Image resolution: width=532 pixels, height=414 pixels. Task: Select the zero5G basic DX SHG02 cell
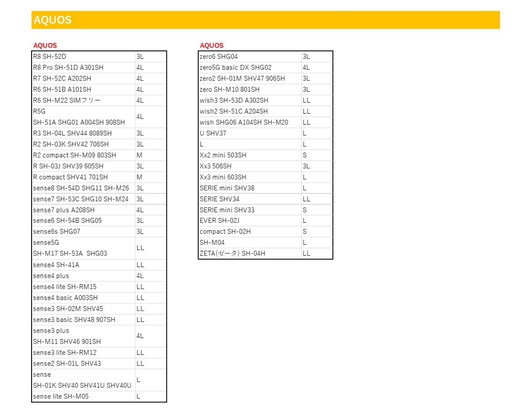pyautogui.click(x=250, y=67)
